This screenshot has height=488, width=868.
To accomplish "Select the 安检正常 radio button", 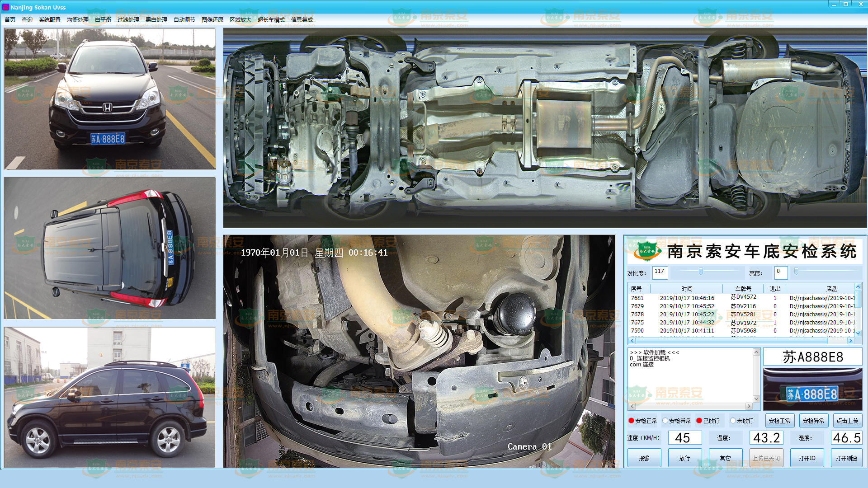I will coord(632,421).
